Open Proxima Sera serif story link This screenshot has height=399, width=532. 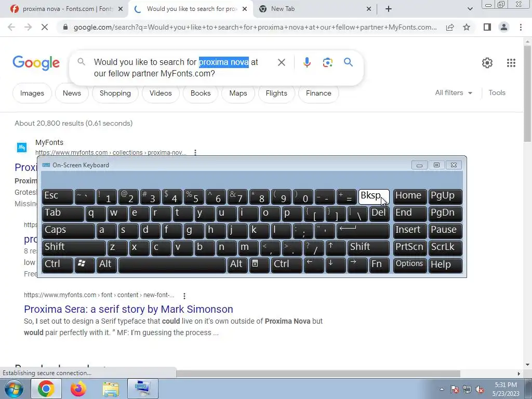pos(128,309)
